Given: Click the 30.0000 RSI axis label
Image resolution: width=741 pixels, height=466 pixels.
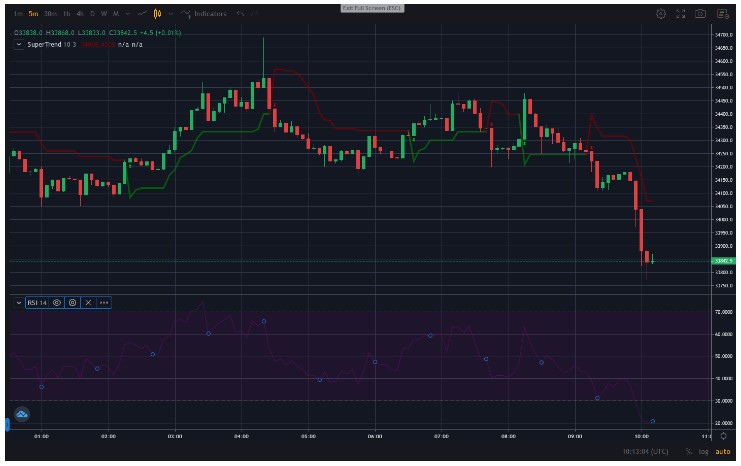Looking at the screenshot, I should pos(724,401).
